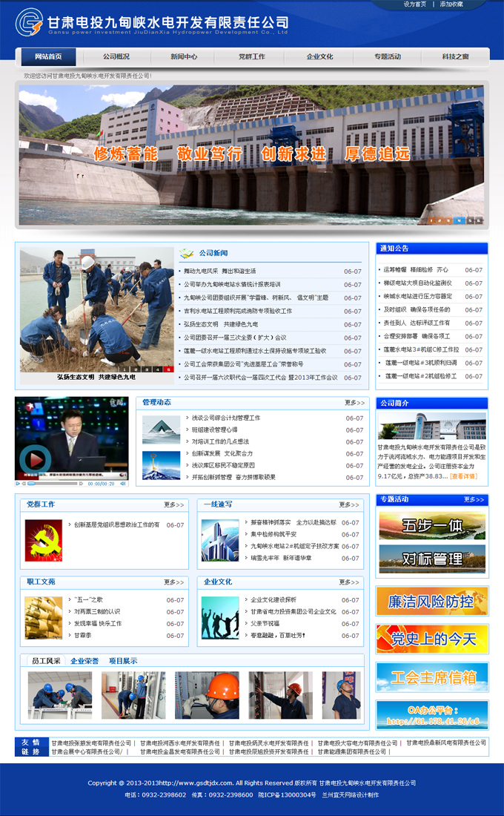Expand 更多>> in 一线速写 panel
Screen dimensions: 504x816
(349, 504)
